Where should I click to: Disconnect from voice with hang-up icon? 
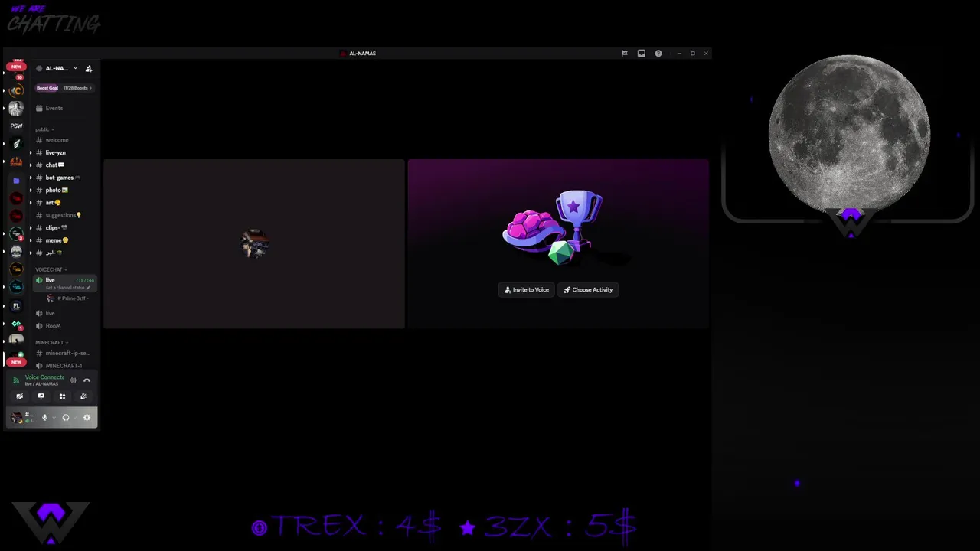87,380
